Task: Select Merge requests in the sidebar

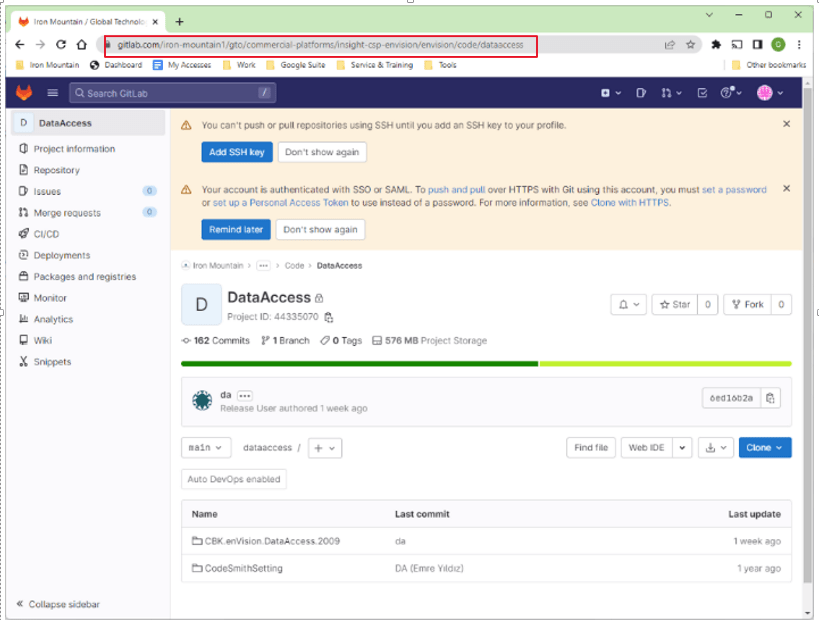Action: (x=66, y=212)
